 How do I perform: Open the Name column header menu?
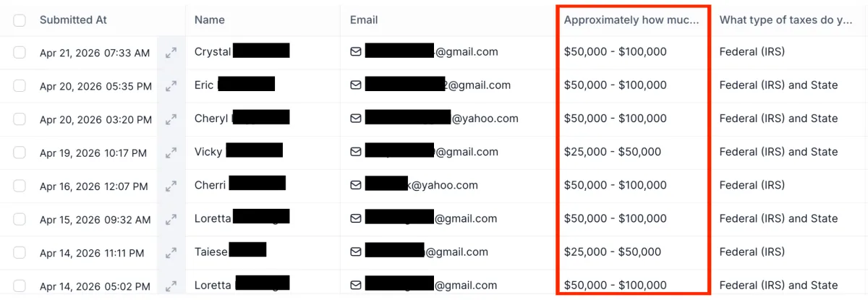(210, 20)
